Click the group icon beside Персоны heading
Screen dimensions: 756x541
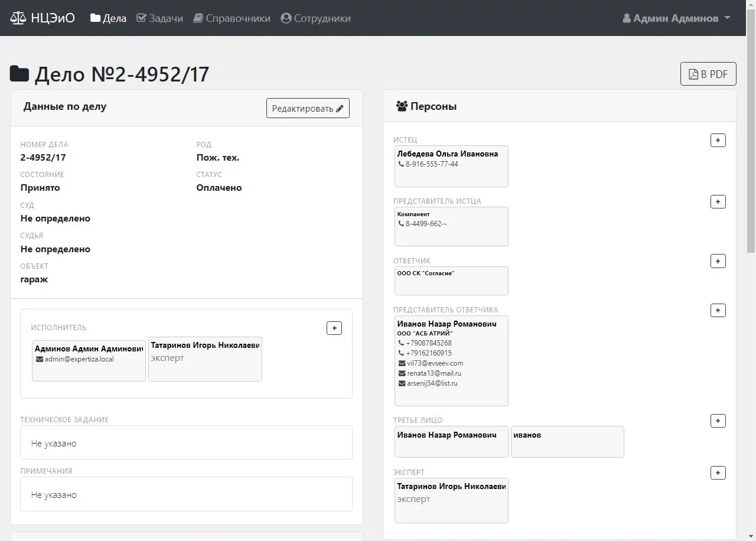[x=402, y=106]
